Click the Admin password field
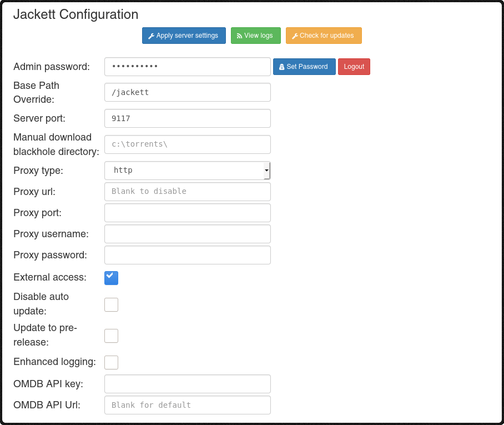 click(x=187, y=67)
